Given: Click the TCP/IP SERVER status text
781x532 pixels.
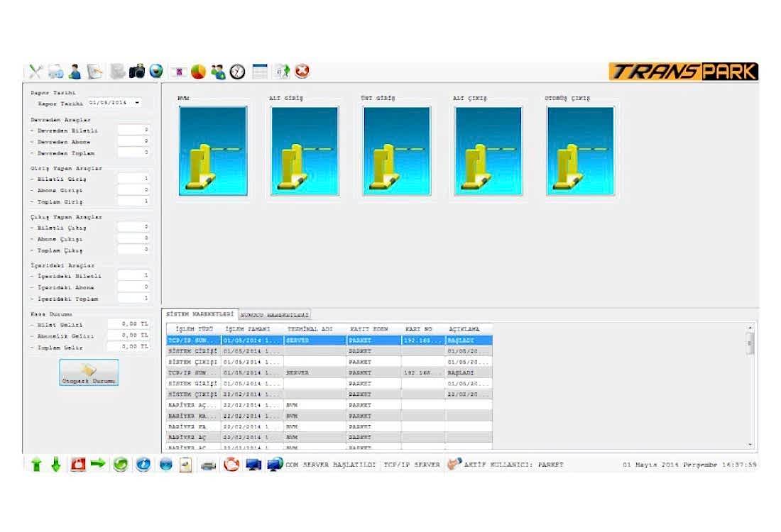Looking at the screenshot, I should coord(411,465).
